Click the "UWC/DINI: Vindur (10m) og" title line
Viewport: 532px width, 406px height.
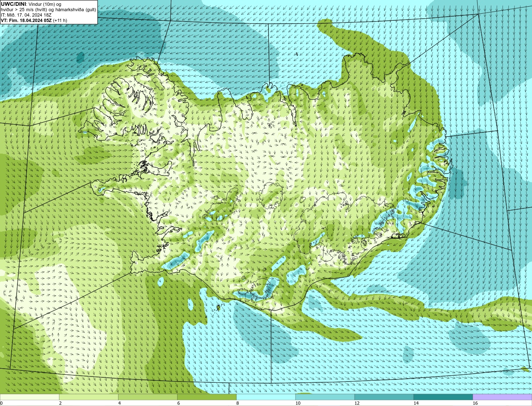click(x=31, y=4)
